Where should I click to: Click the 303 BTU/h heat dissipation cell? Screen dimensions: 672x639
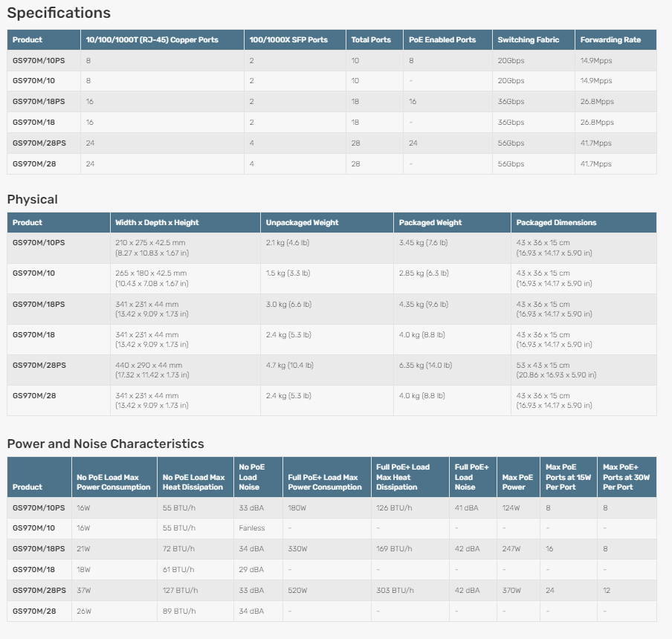coord(394,590)
